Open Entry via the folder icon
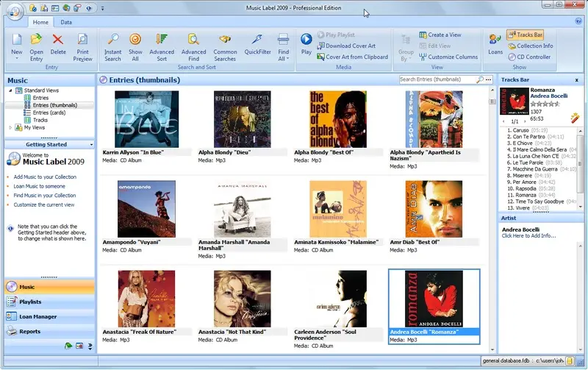The image size is (588, 370). coord(36,39)
